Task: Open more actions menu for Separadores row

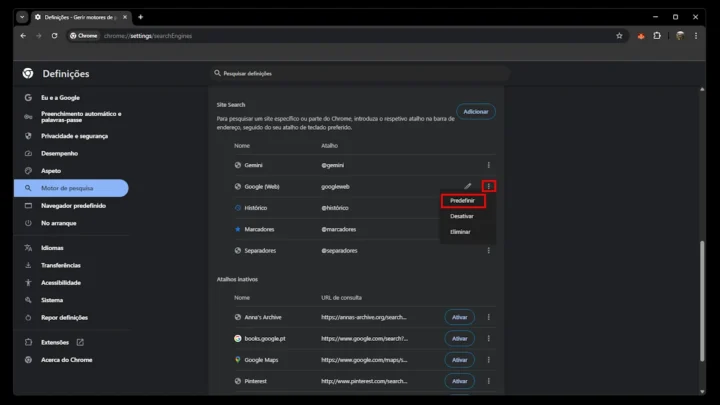Action: point(488,250)
